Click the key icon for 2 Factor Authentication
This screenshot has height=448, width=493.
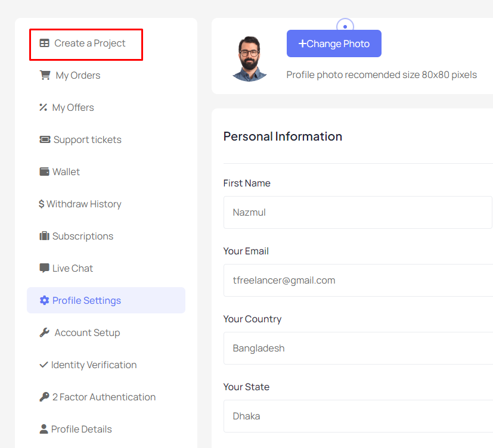click(x=44, y=397)
